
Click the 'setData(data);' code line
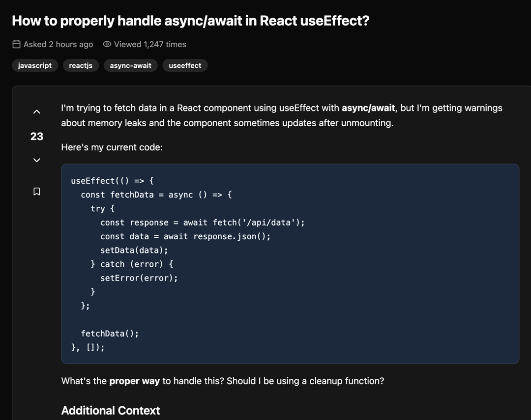tap(134, 250)
